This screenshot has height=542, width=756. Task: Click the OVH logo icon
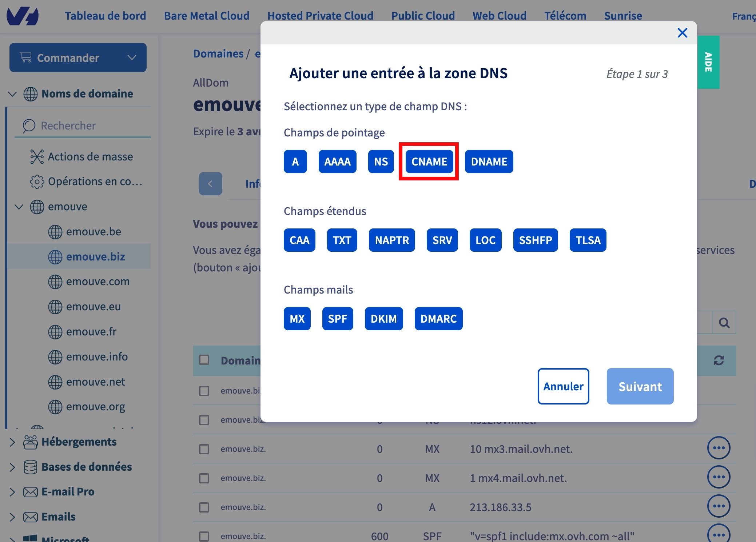pos(23,16)
